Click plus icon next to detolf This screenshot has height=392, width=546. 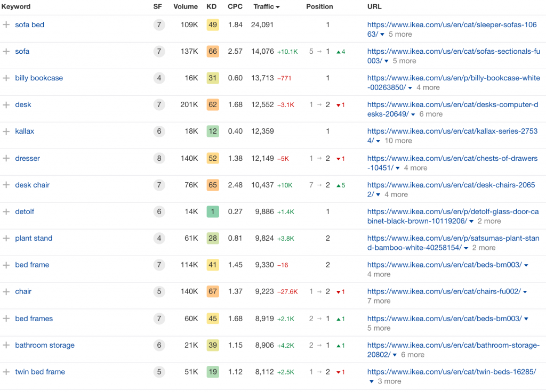click(x=6, y=211)
